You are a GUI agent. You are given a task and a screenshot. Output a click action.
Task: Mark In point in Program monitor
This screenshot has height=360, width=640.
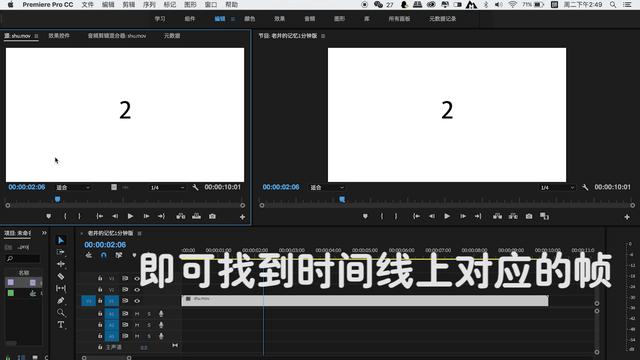click(382, 216)
